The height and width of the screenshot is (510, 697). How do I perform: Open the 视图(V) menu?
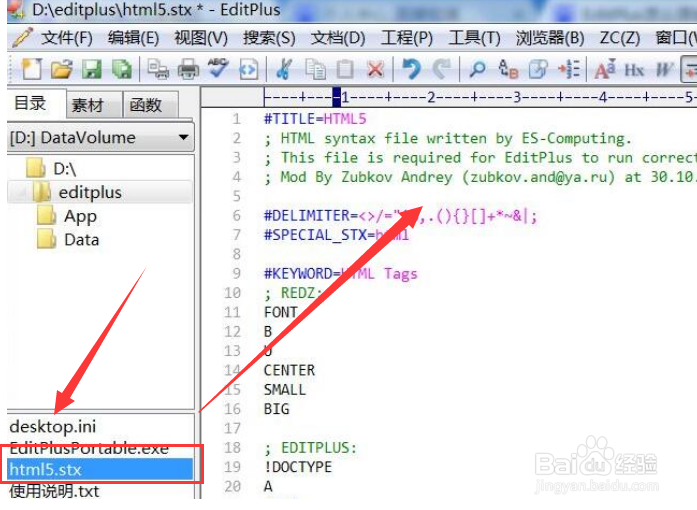tap(201, 38)
